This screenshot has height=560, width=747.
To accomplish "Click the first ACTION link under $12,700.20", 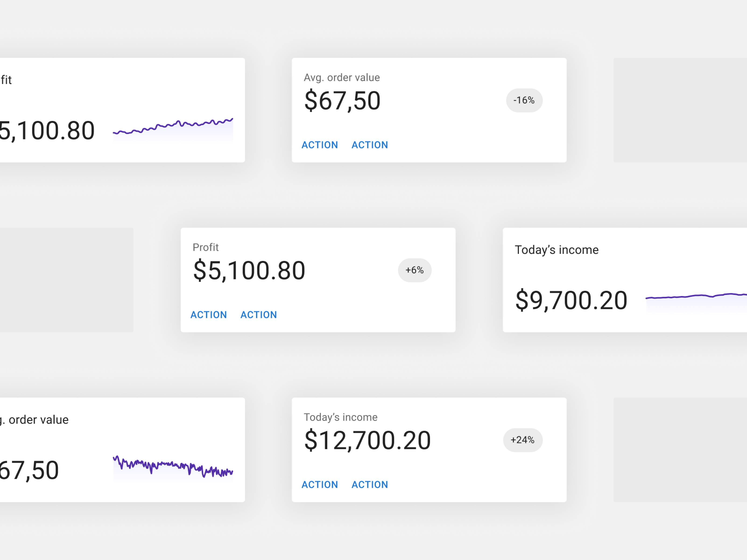I will [320, 484].
